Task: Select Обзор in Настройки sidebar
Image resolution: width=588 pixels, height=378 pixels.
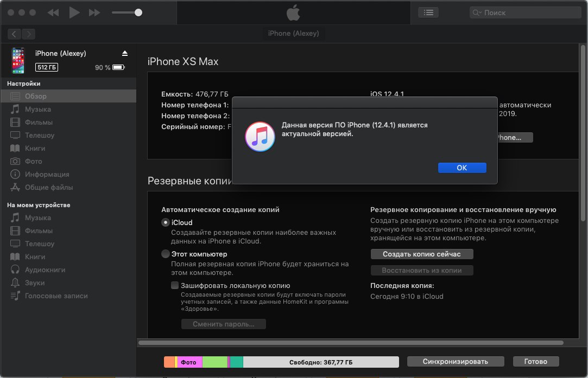Action: [x=68, y=96]
